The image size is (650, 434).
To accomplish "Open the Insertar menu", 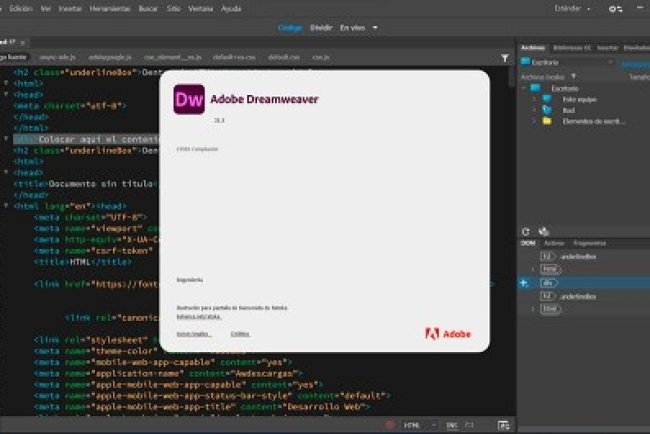I will point(70,8).
